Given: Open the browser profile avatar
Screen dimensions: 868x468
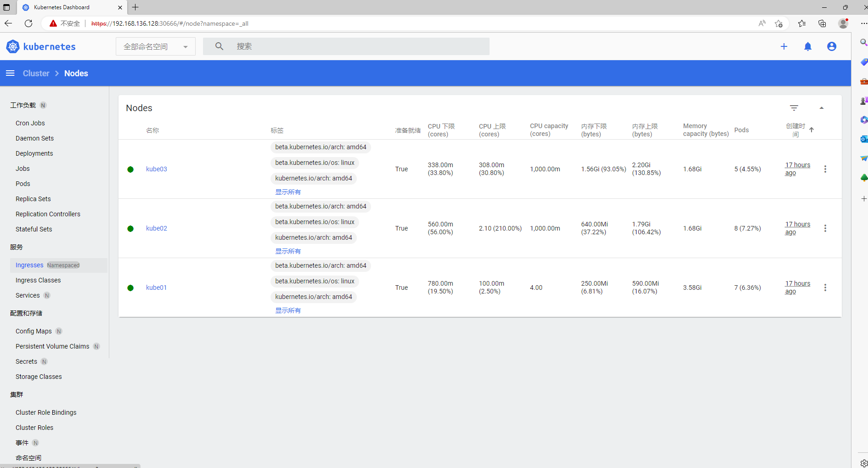Looking at the screenshot, I should pos(843,23).
